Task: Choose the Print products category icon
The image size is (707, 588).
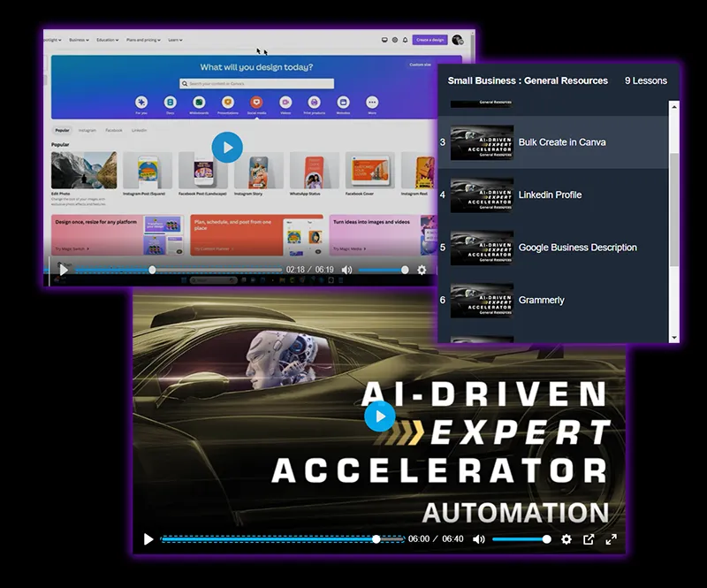Action: tap(315, 103)
